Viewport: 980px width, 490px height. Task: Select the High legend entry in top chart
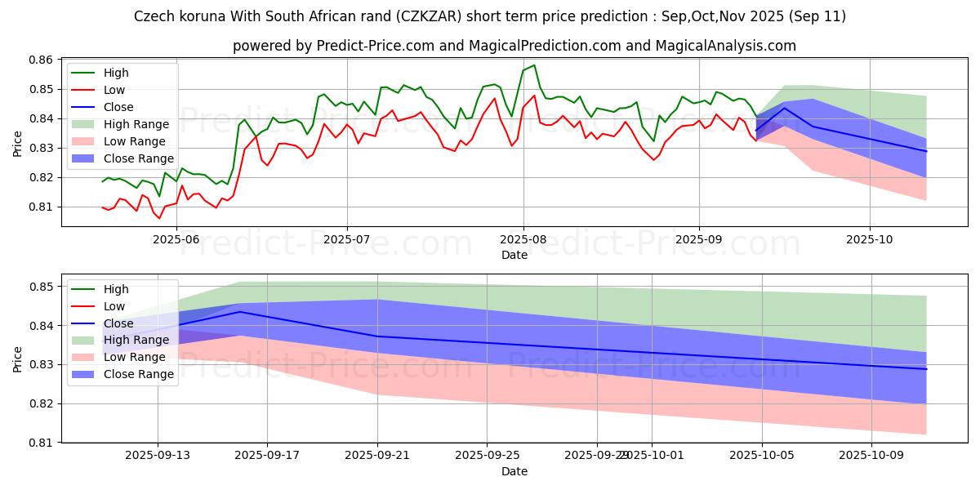(116, 73)
